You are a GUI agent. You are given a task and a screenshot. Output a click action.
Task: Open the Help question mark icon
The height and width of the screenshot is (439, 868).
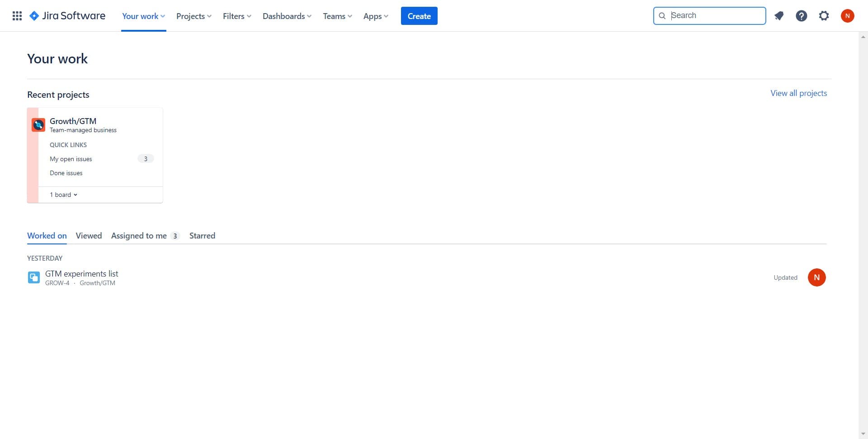(801, 15)
